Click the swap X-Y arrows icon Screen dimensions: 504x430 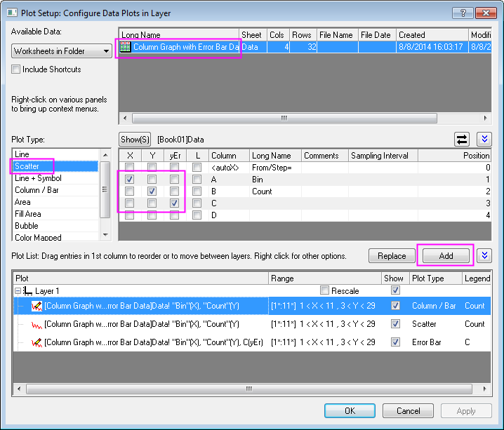[462, 140]
